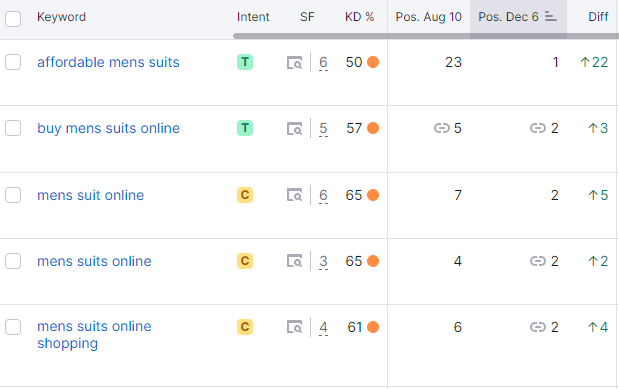Click the horizontal scrollbar under the header
Image resolution: width=619 pixels, height=389 pixels.
coord(426,36)
